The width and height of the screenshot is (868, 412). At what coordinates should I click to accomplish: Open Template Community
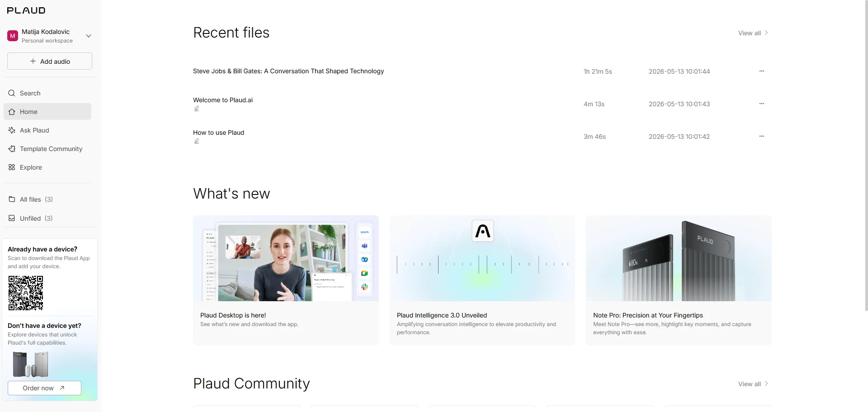click(x=47, y=149)
